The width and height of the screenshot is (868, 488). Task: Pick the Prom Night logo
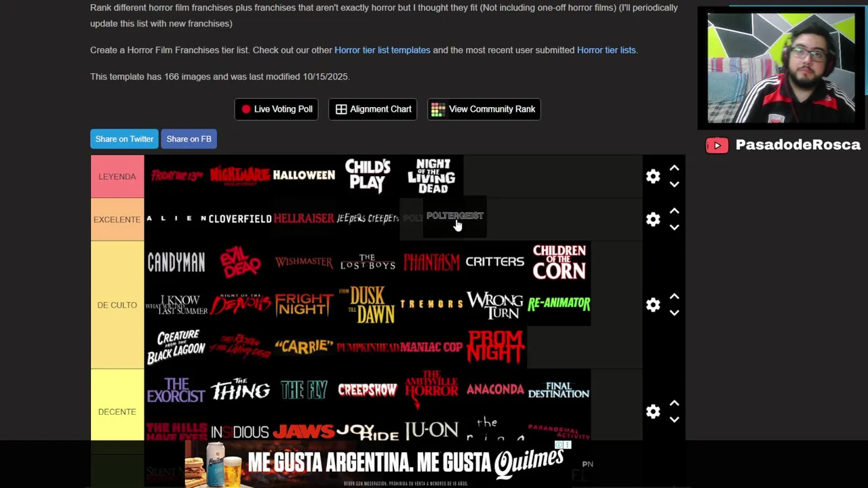click(495, 347)
